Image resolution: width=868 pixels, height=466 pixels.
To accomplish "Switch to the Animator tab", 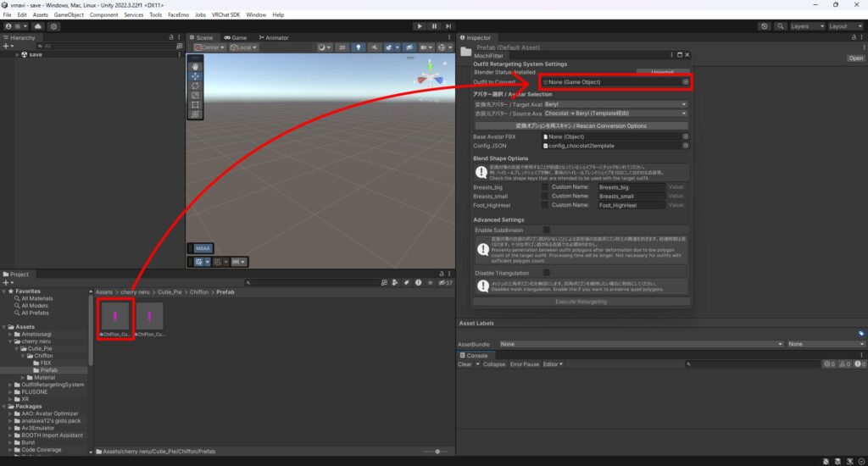I will 274,37.
